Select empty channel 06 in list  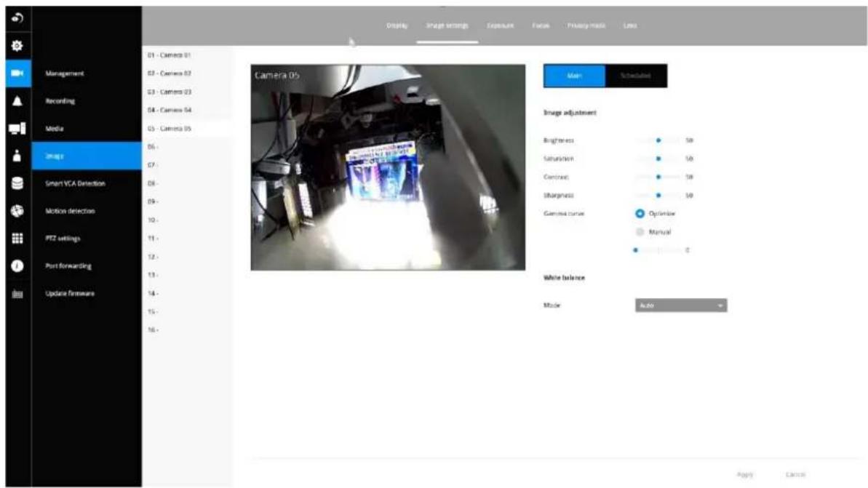[187, 147]
